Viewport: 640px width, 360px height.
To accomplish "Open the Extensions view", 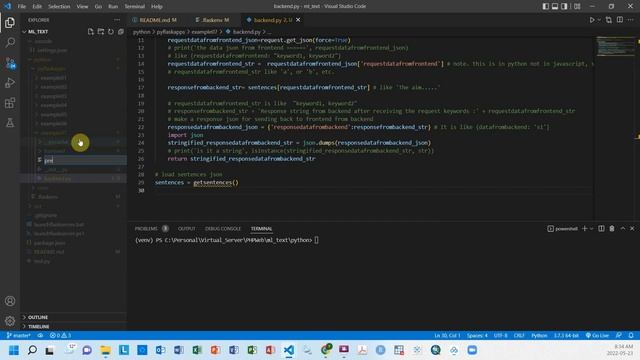I will click(10, 103).
